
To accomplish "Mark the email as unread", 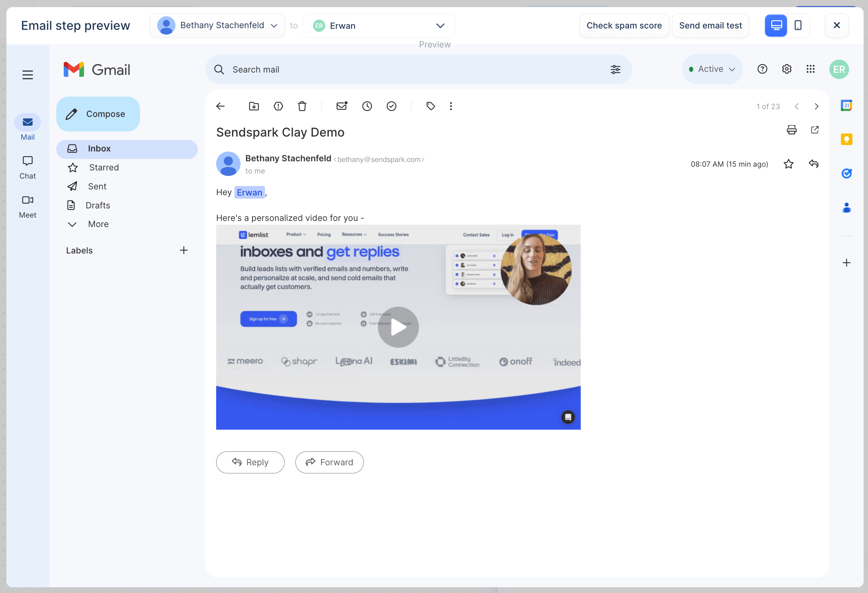I will pos(342,106).
